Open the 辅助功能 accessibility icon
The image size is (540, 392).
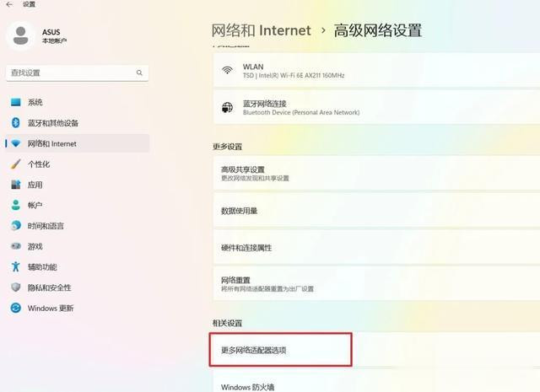15,266
